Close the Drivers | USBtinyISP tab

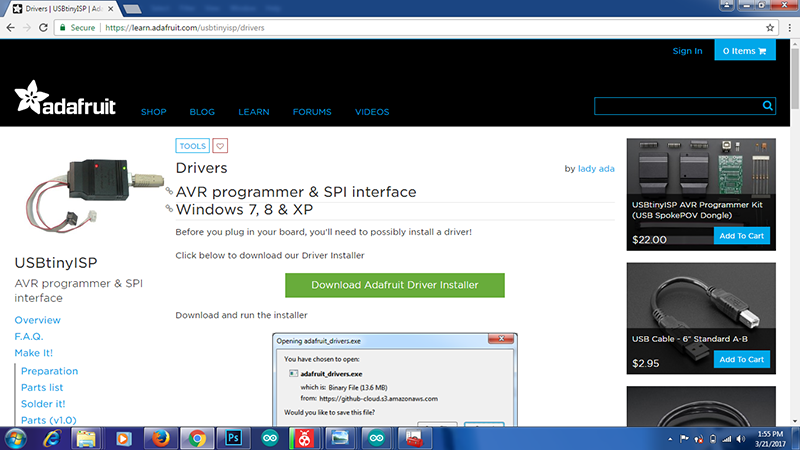pos(111,9)
